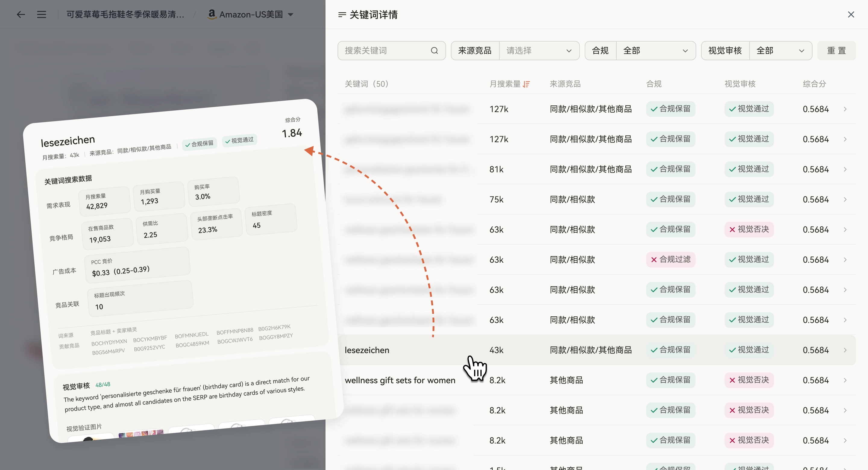Expand wellness gift sets for women chevron
Screen dimensions: 868x470
pyautogui.click(x=845, y=380)
